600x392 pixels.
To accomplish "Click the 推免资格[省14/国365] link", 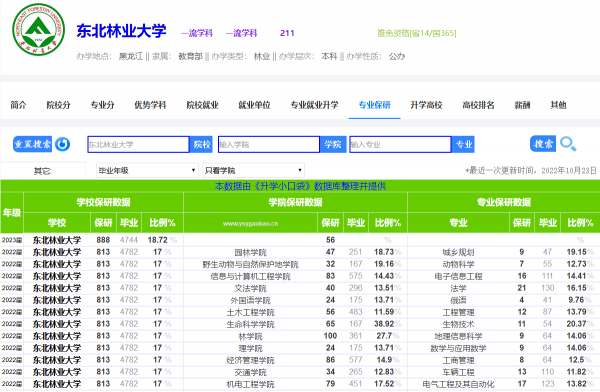I will (x=417, y=33).
